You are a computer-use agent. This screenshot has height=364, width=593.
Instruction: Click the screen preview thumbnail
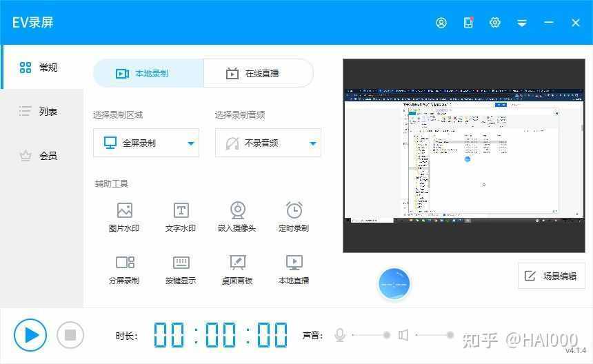(463, 155)
